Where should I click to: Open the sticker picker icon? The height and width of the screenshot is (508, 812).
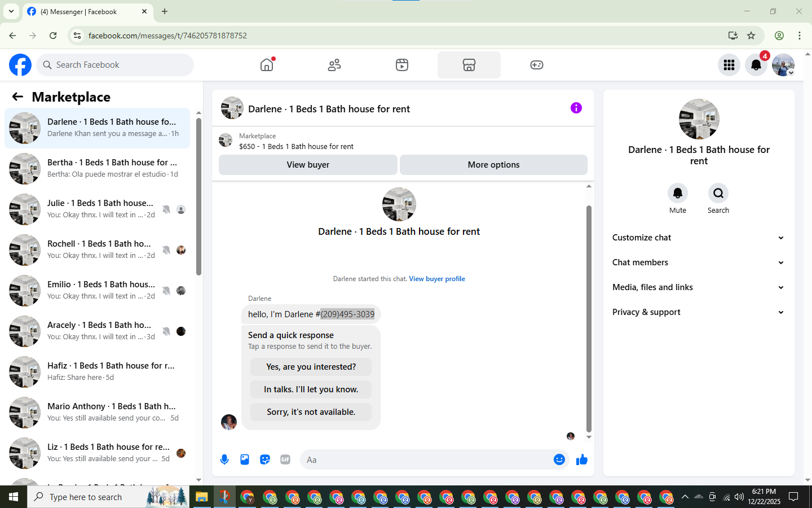coord(265,459)
